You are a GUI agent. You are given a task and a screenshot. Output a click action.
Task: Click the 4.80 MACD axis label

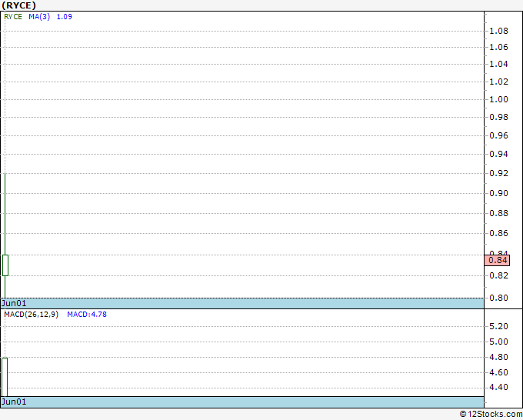pyautogui.click(x=498, y=357)
